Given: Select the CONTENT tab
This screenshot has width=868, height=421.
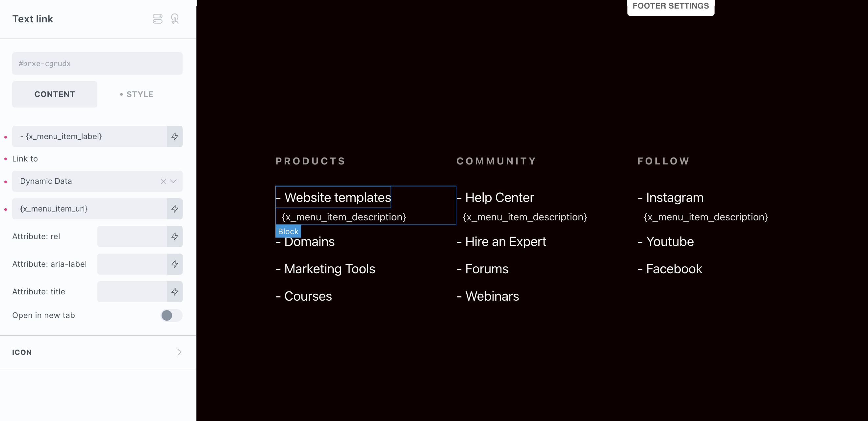Looking at the screenshot, I should click(x=55, y=94).
